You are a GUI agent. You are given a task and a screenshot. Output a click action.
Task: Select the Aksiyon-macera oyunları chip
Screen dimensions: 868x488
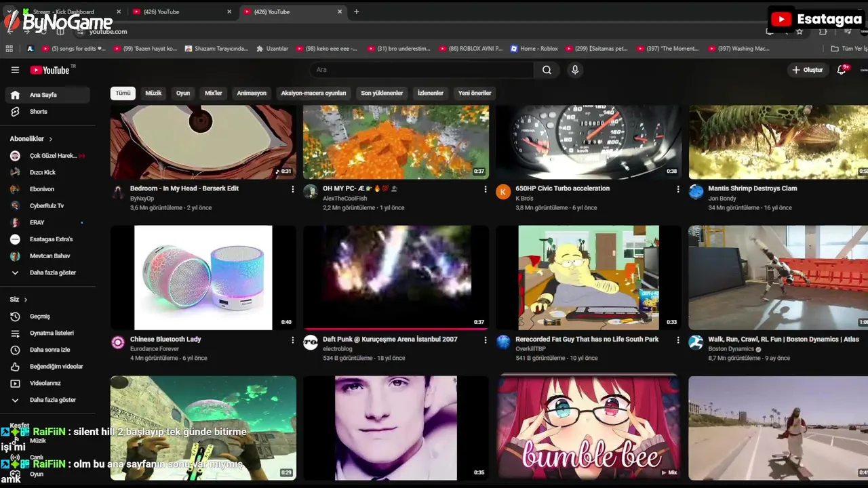click(313, 93)
